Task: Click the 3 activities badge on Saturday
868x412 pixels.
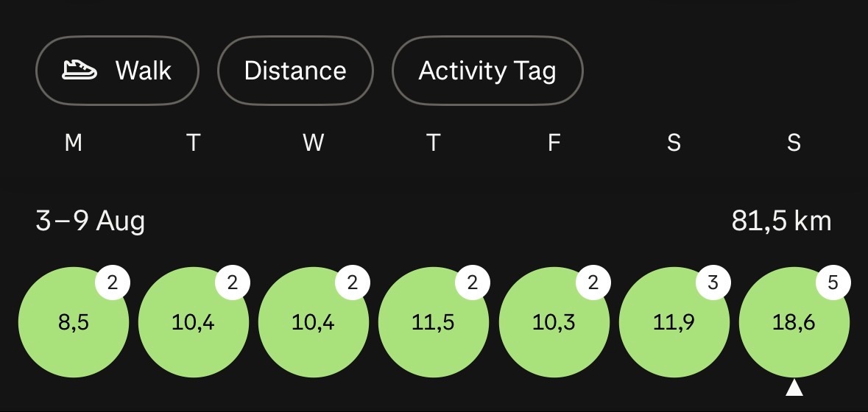Action: pyautogui.click(x=713, y=283)
